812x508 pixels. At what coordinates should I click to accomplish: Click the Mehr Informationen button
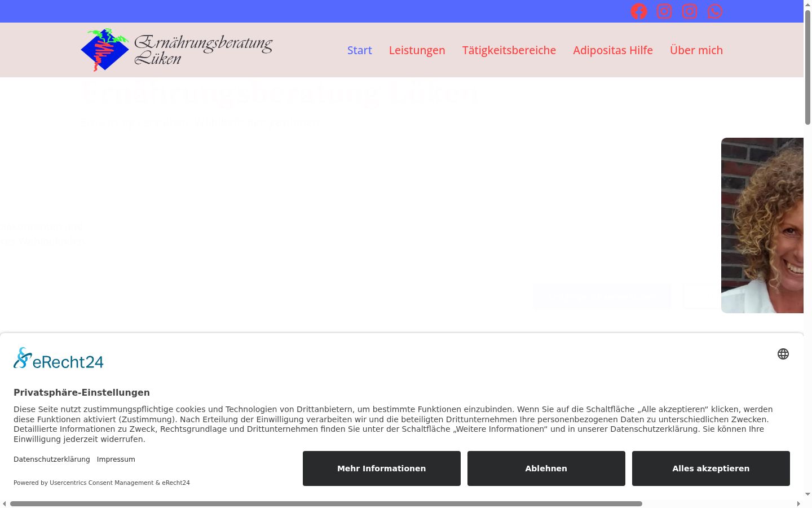click(382, 468)
